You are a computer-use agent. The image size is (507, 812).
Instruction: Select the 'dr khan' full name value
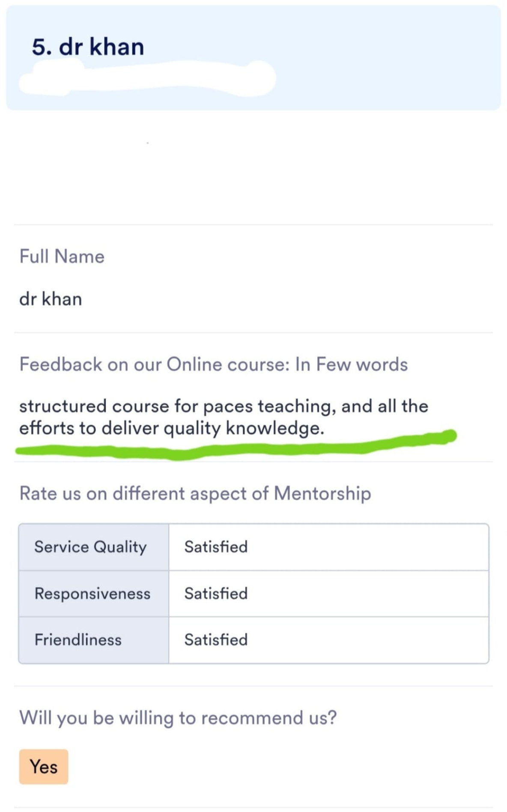51,299
